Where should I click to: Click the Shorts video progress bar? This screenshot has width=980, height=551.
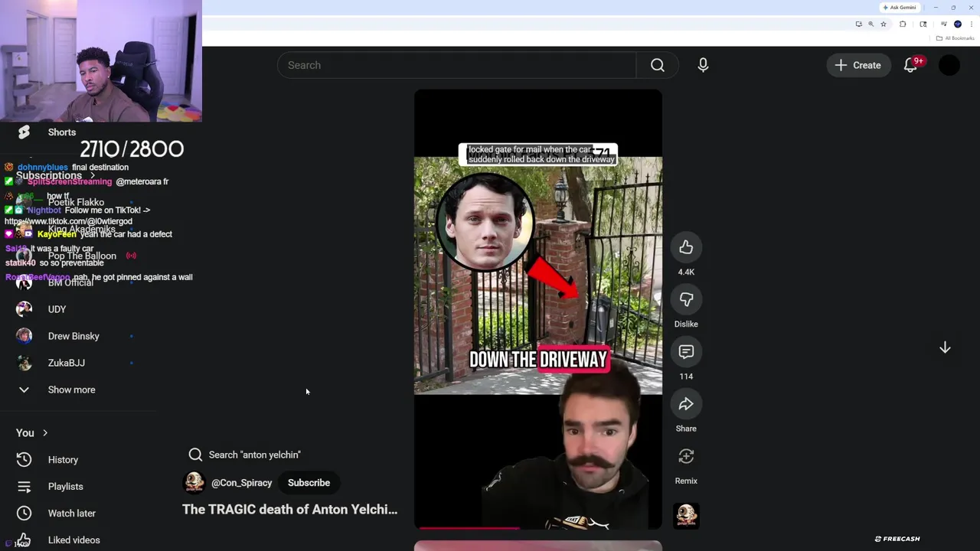(538, 527)
